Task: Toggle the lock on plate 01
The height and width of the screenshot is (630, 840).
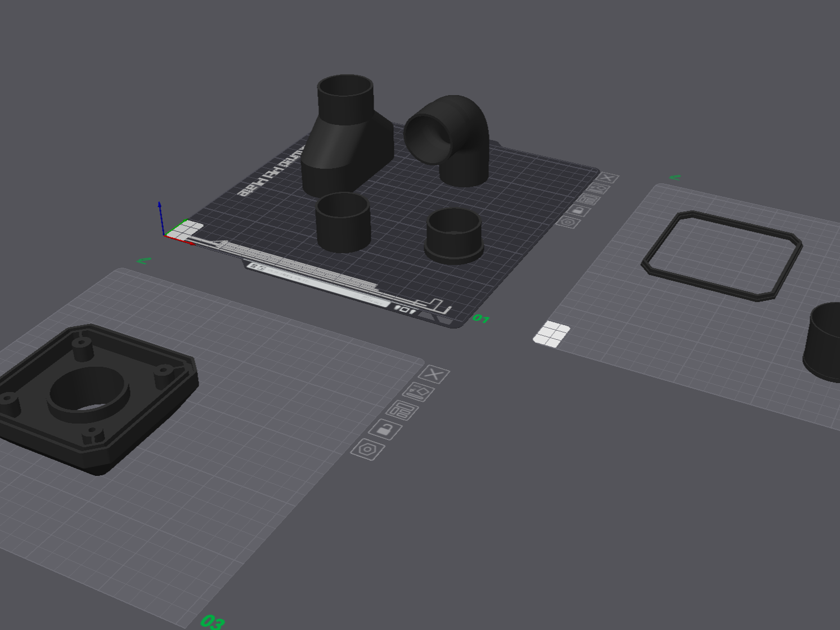Action: [579, 210]
